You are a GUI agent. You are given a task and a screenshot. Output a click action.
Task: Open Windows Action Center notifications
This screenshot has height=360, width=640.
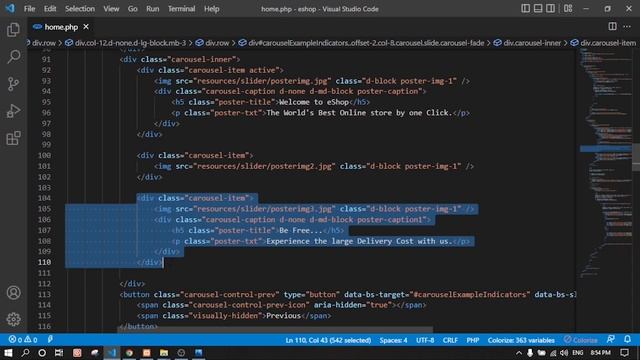click(624, 353)
